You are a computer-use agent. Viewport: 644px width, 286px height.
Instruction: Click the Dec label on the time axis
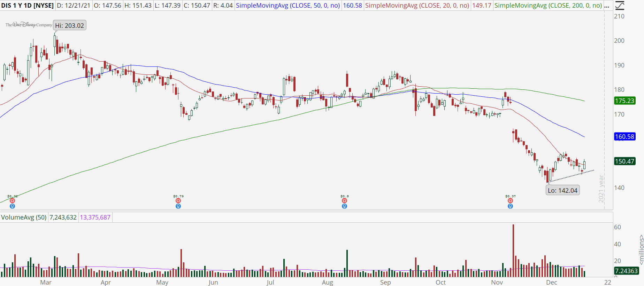point(552,282)
